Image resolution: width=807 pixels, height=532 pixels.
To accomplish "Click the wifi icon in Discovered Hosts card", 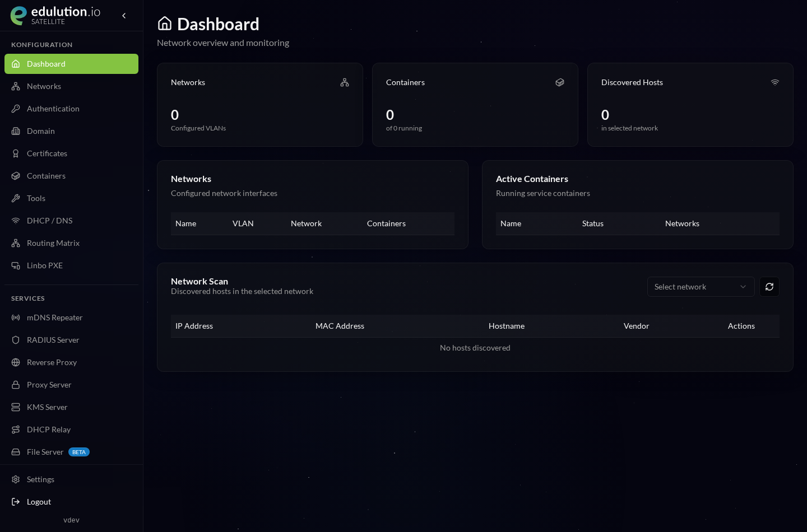I will click(775, 82).
